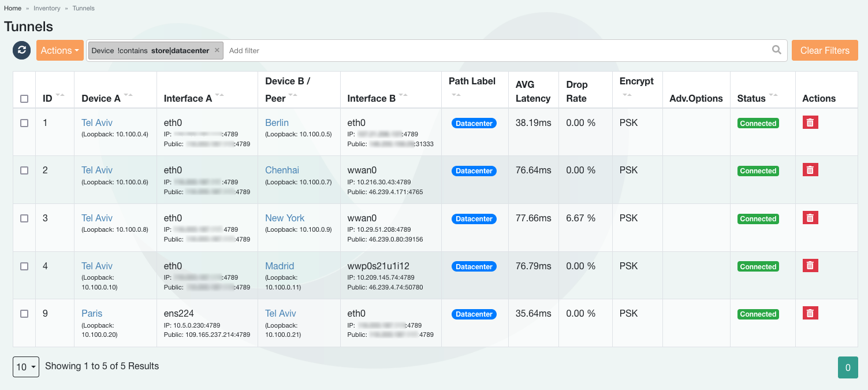Delete the Tel Aviv–Chenhai tunnel
This screenshot has height=390, width=868.
(810, 170)
